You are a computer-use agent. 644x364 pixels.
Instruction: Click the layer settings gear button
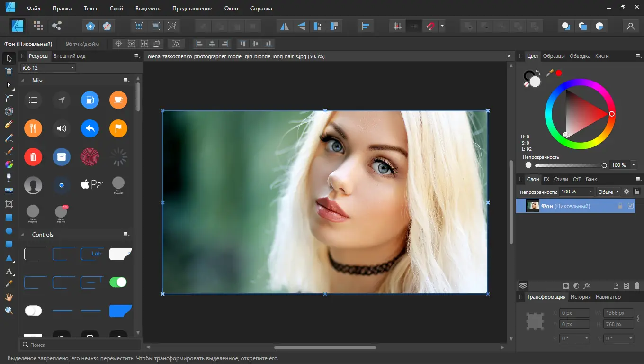pos(626,191)
